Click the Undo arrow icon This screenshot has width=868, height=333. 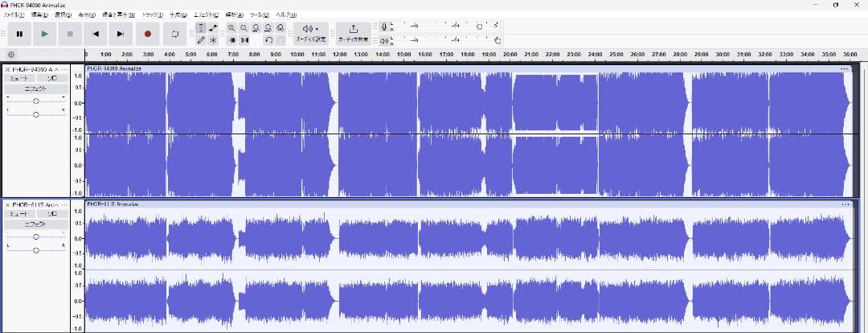(x=268, y=40)
